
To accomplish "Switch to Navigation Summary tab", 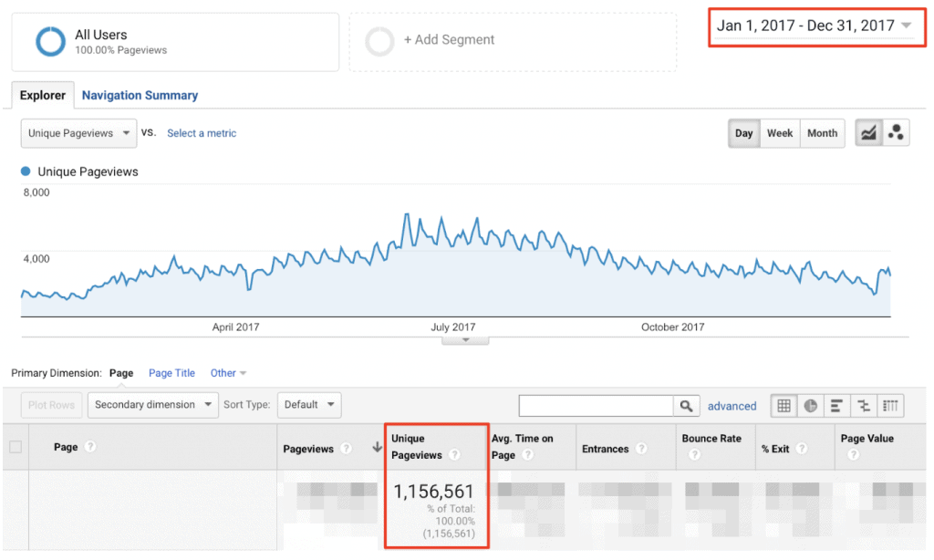I will click(140, 95).
